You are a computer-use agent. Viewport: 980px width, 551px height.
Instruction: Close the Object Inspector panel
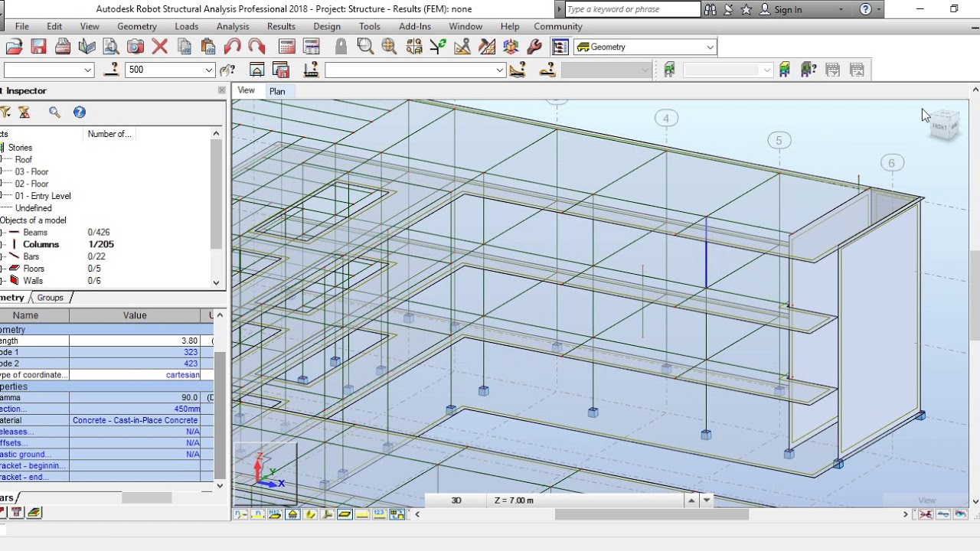tap(222, 90)
